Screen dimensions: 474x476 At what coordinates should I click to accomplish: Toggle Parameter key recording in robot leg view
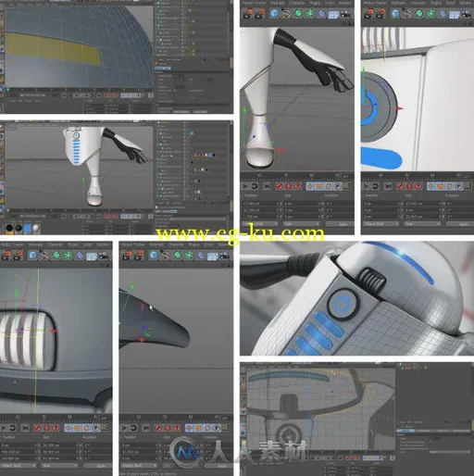point(338,186)
